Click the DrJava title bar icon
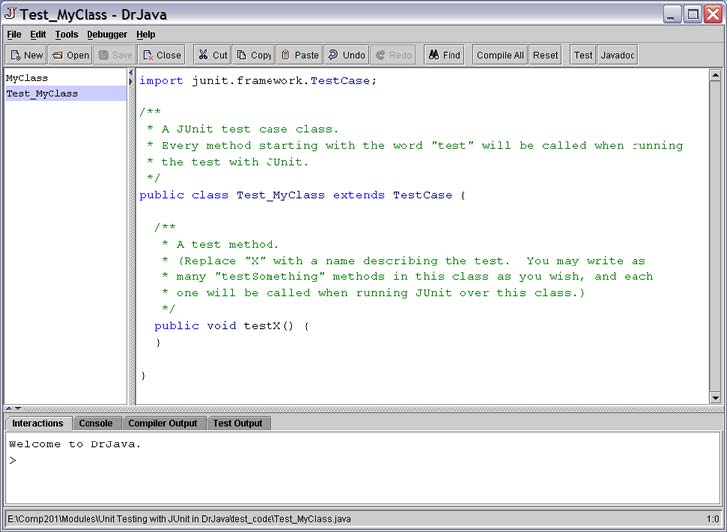Image resolution: width=727 pixels, height=532 pixels. 10,13
